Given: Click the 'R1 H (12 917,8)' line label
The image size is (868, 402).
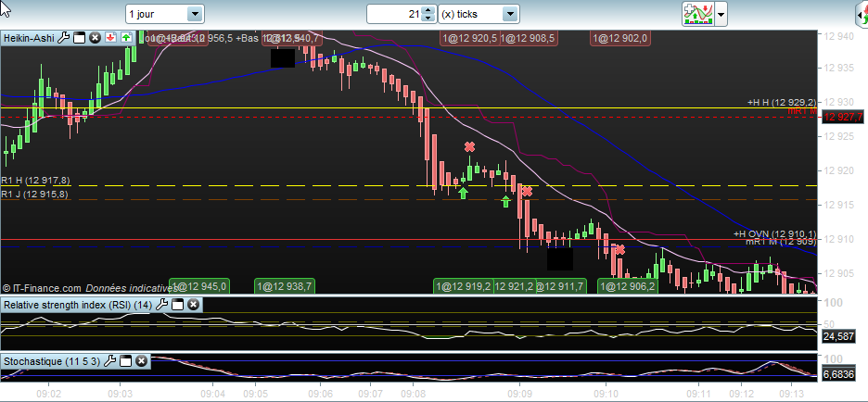Looking at the screenshot, I should [35, 181].
